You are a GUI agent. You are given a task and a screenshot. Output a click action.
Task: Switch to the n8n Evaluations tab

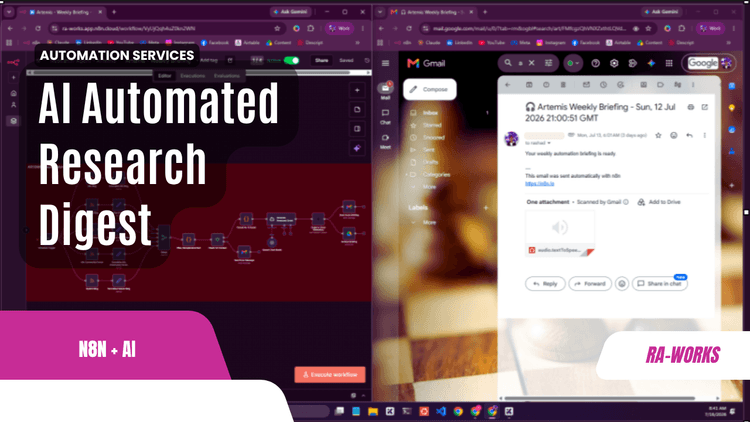click(227, 76)
